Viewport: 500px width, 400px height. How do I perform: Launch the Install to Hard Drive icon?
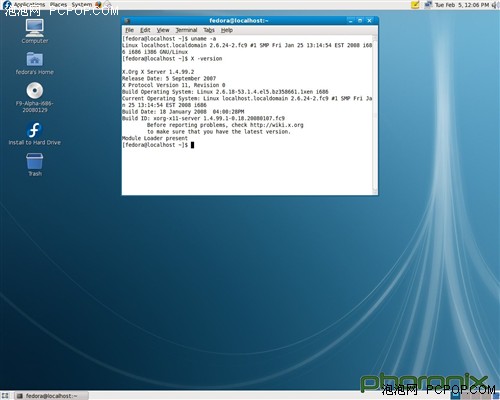34,130
